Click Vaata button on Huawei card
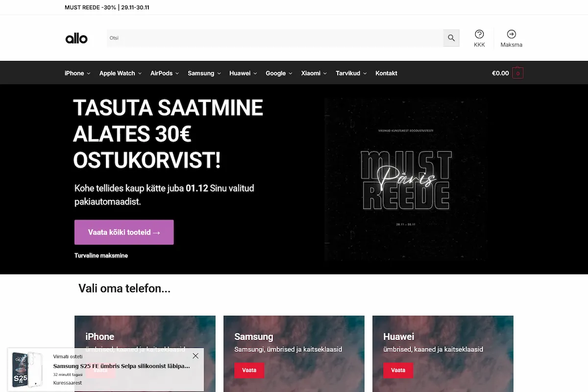Screen dimensions: 588x392 click(x=398, y=370)
